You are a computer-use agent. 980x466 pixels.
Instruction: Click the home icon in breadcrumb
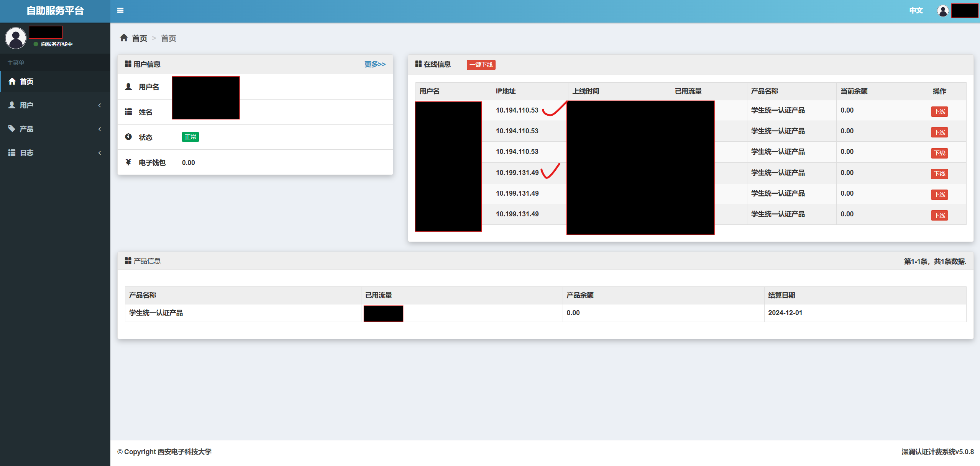point(124,38)
